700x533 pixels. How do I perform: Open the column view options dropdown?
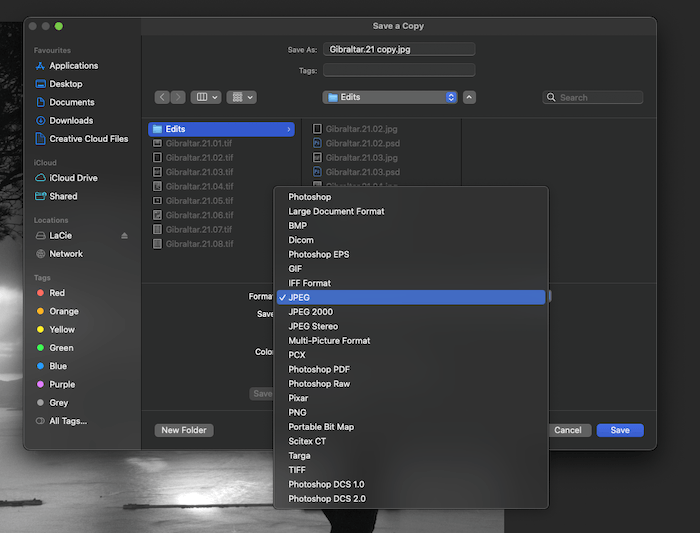pyautogui.click(x=208, y=97)
